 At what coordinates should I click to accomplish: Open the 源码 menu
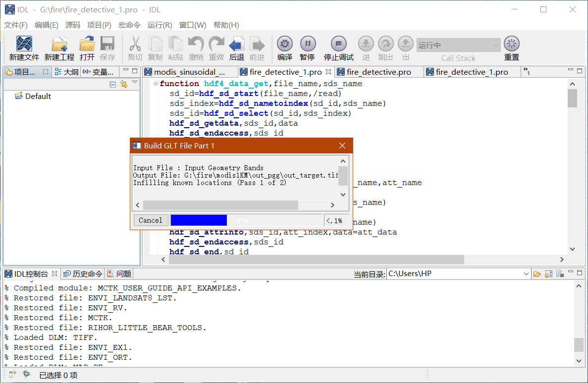click(73, 25)
